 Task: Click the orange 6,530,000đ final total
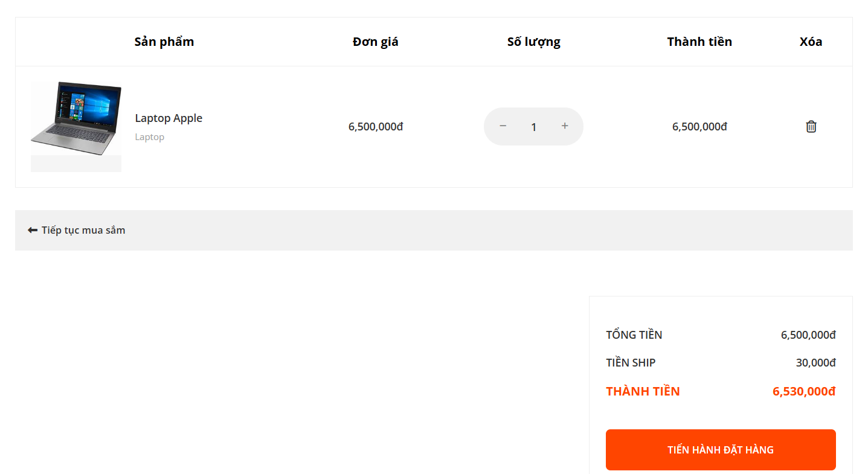coord(804,391)
